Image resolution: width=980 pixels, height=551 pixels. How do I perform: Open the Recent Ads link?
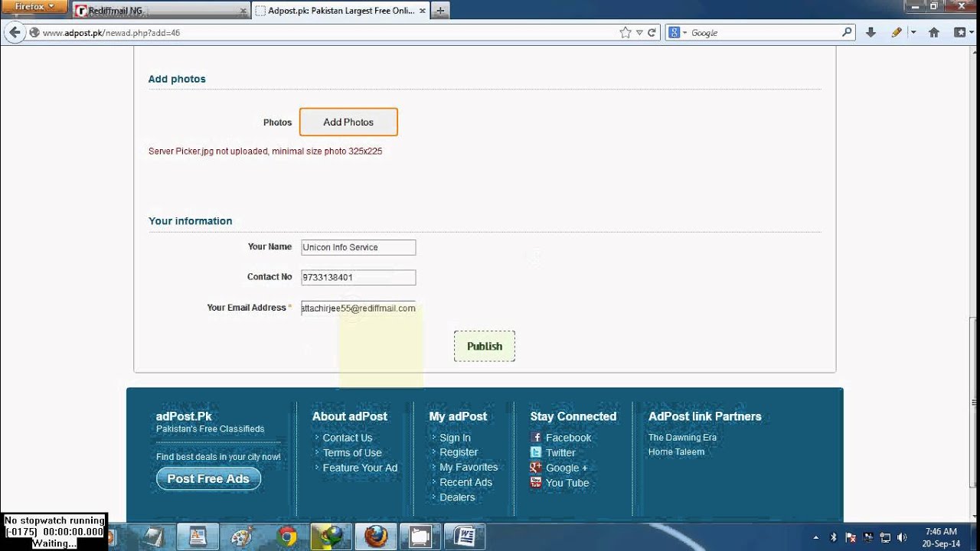click(465, 482)
